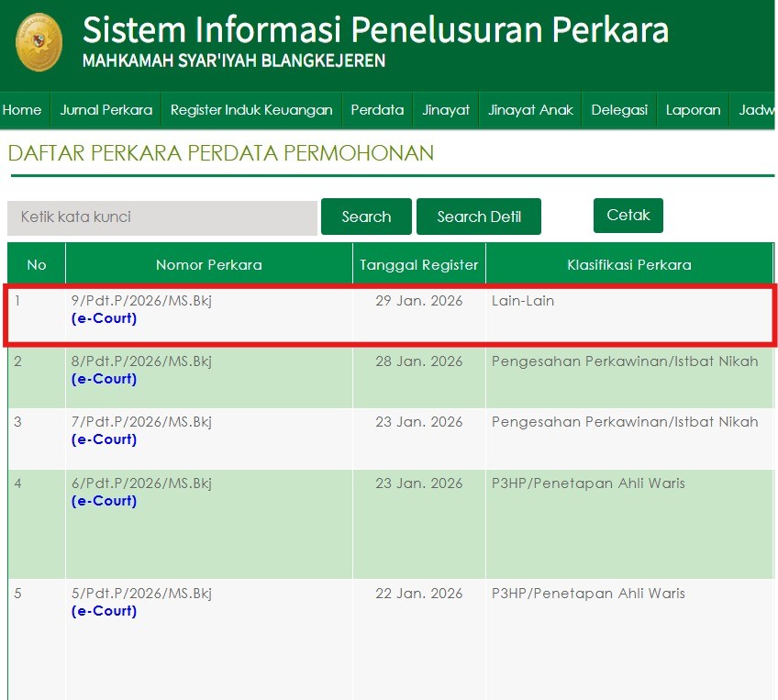The image size is (778, 700).
Task: Open case 9/Pdt.P/2026/MS.Bkj row
Action: click(141, 301)
